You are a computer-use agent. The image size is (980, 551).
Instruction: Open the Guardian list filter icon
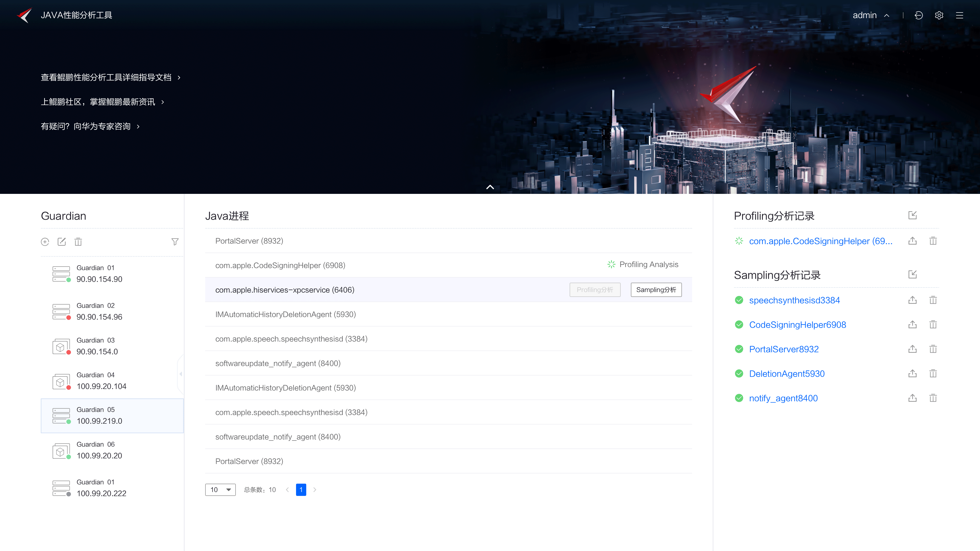pyautogui.click(x=175, y=242)
